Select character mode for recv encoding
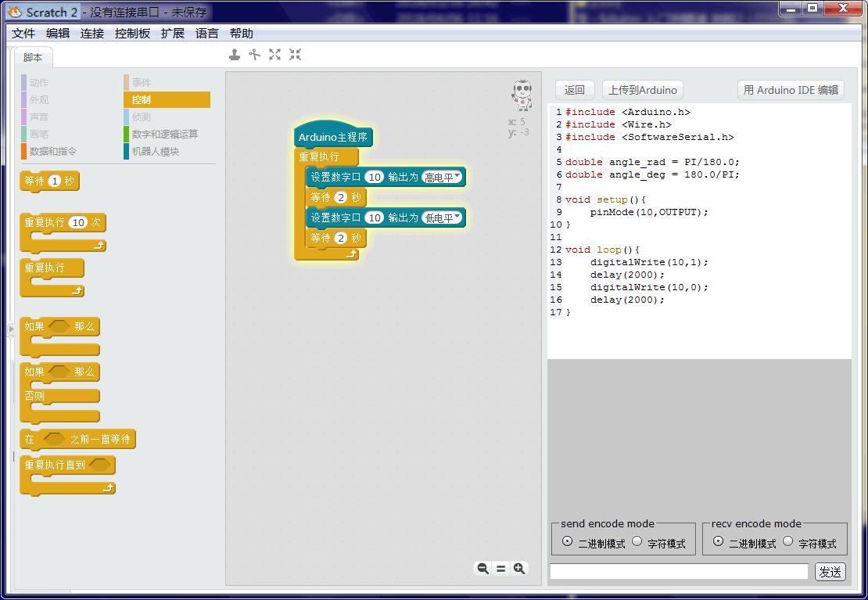Image resolution: width=868 pixels, height=600 pixels. point(787,541)
